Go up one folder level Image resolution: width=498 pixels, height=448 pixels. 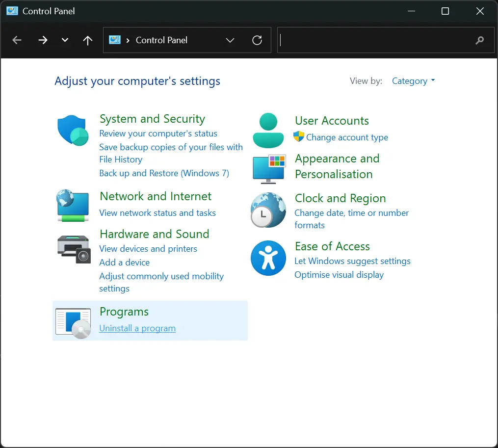88,40
